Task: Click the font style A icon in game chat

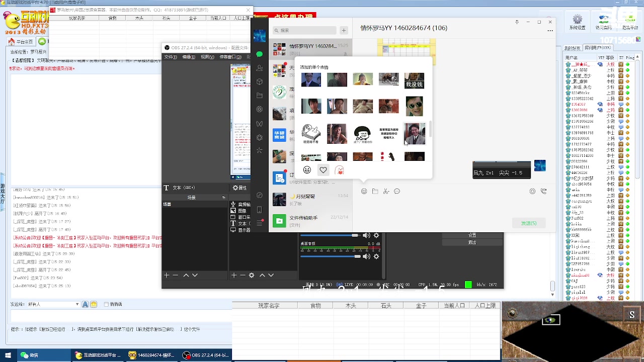Action: [85, 304]
